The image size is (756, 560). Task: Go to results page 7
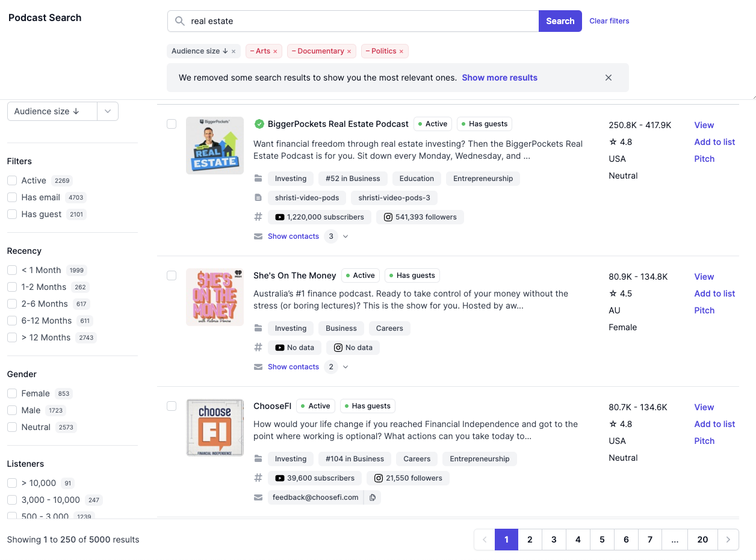tap(650, 540)
